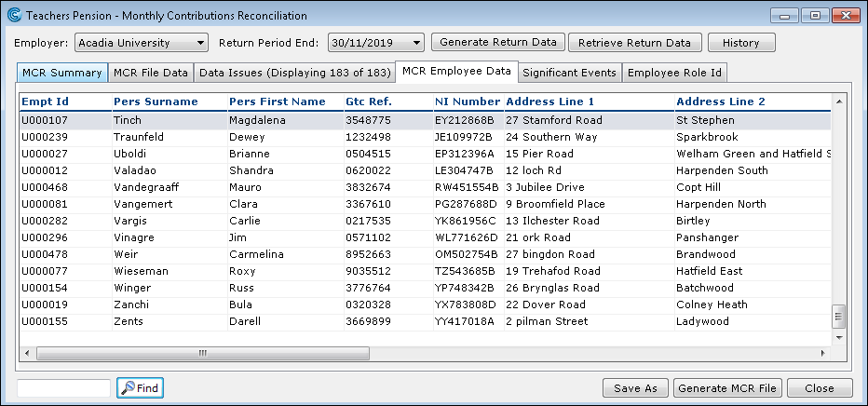868x406 pixels.
Task: Select NI number WL771626D
Action: pyautogui.click(x=468, y=237)
